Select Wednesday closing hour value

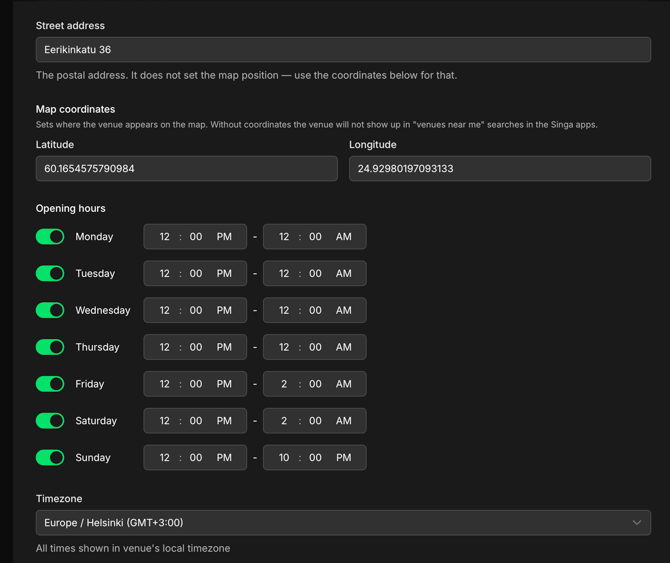tap(284, 310)
